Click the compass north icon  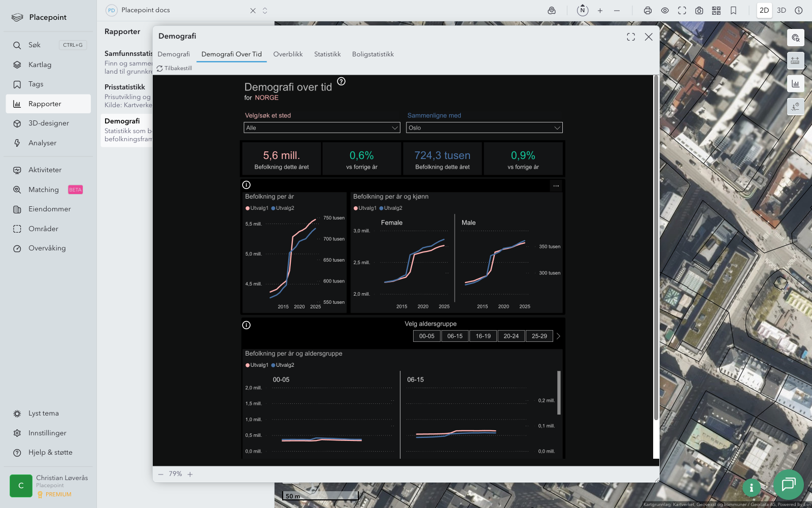coord(583,11)
